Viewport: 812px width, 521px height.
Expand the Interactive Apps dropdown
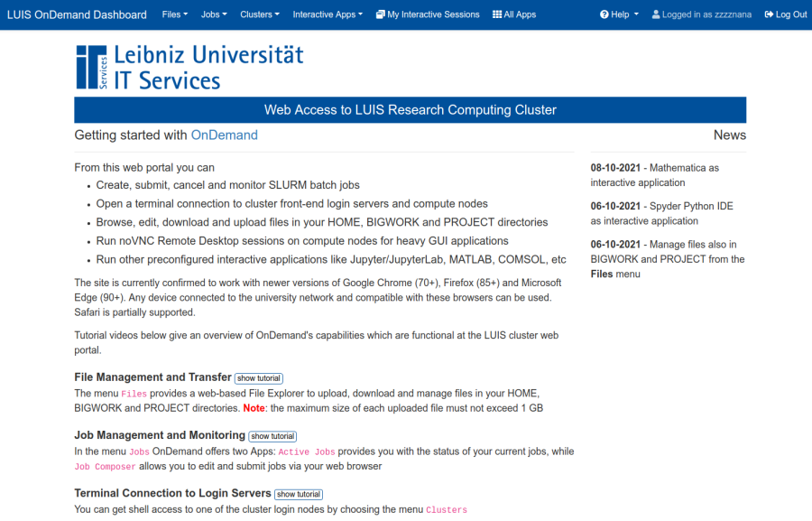coord(328,14)
